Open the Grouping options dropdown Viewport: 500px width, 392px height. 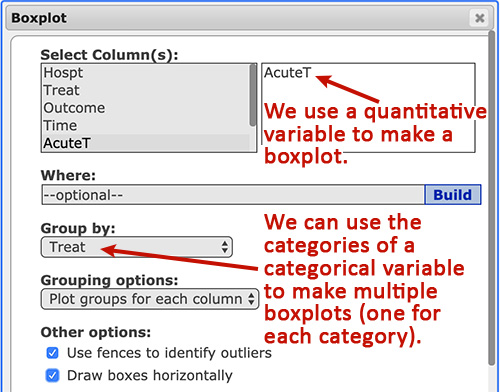pos(150,299)
